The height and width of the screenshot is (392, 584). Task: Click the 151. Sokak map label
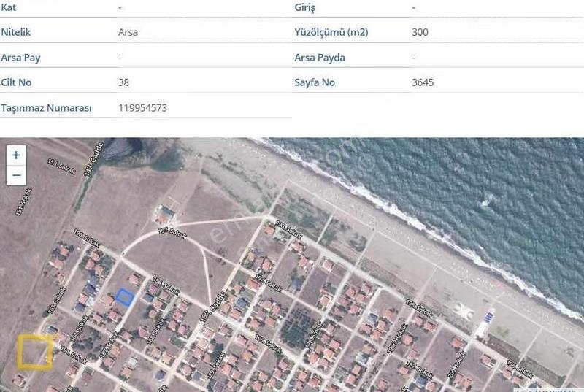click(23, 202)
